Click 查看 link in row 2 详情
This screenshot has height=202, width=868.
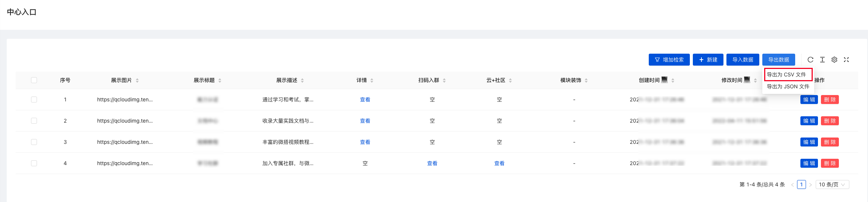pyautogui.click(x=365, y=121)
